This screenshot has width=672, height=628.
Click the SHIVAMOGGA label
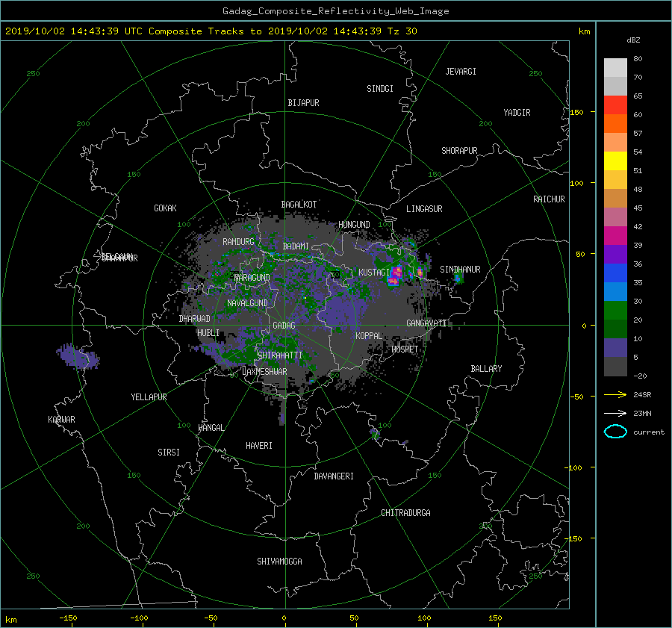tap(279, 561)
